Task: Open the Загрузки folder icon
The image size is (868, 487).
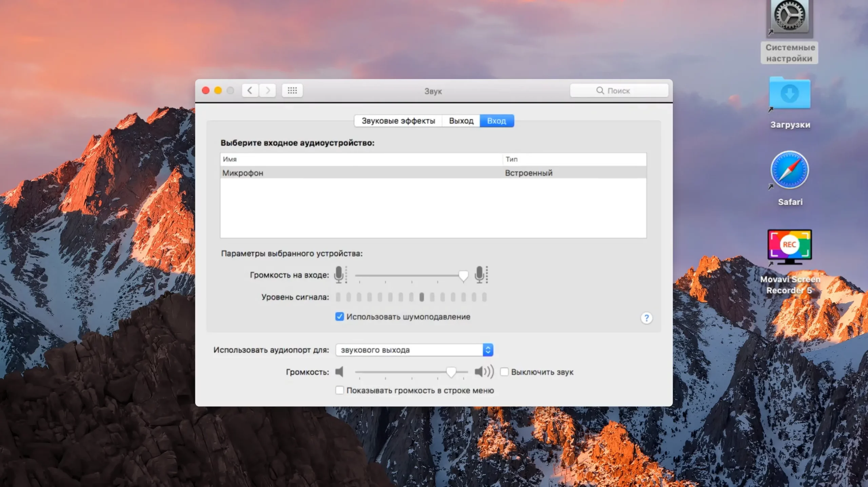Action: click(789, 94)
